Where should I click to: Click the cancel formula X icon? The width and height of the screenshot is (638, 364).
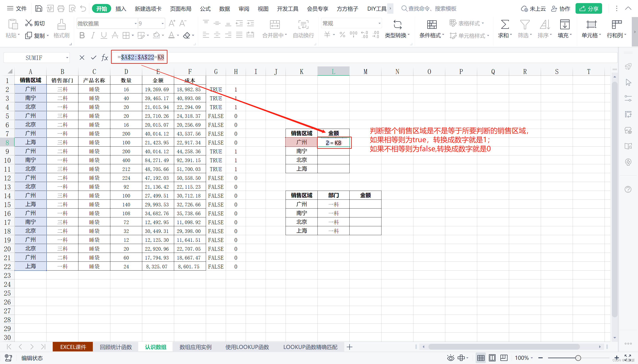point(82,58)
